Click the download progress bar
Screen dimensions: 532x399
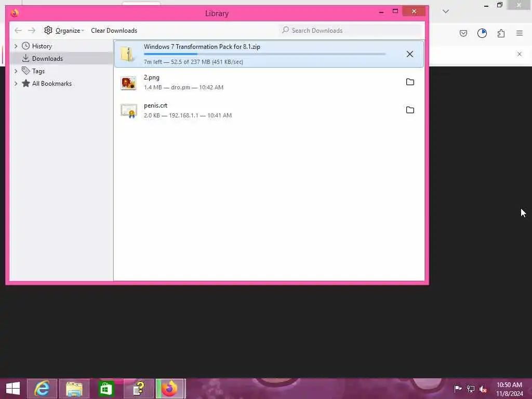click(x=264, y=54)
